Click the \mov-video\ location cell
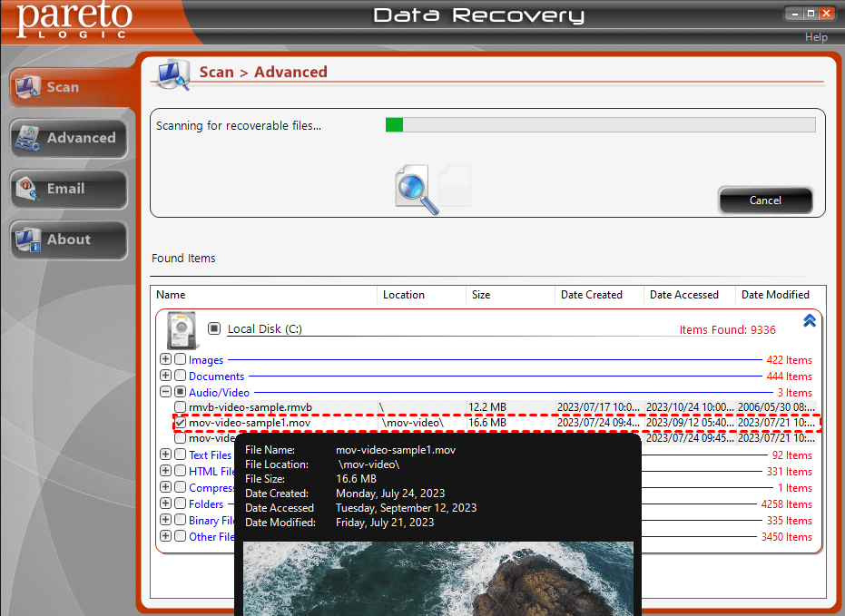 pos(413,423)
